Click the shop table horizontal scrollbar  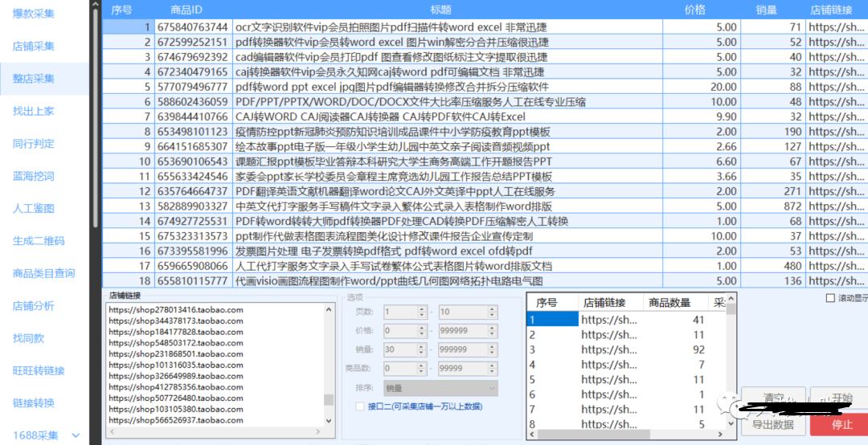point(593,435)
